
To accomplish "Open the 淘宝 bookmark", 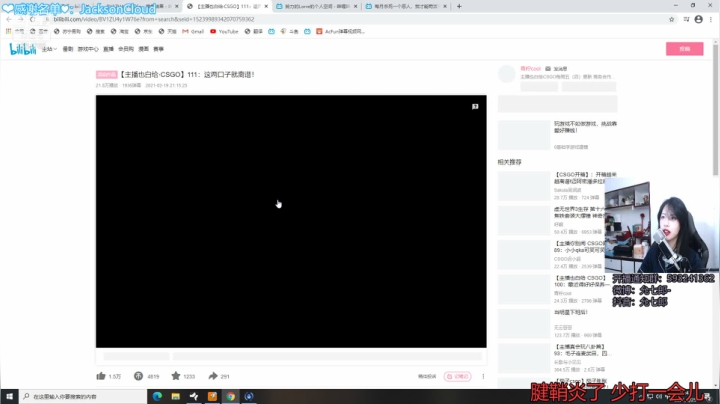I will [119, 31].
